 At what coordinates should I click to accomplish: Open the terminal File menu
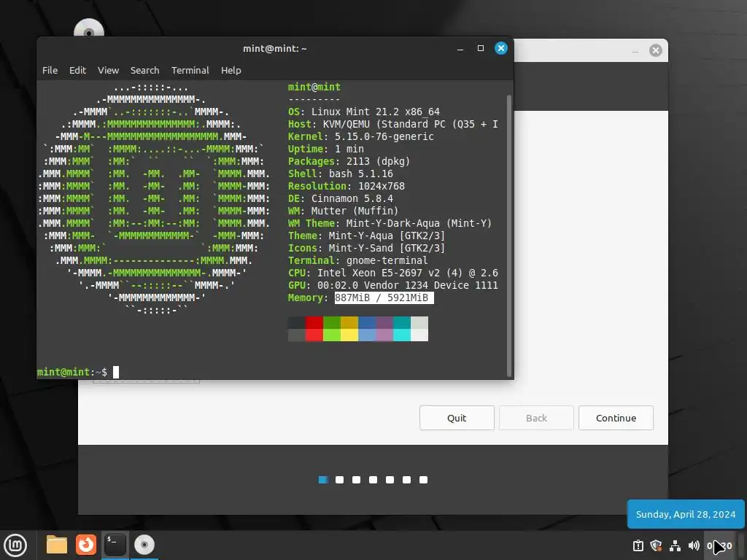point(50,71)
